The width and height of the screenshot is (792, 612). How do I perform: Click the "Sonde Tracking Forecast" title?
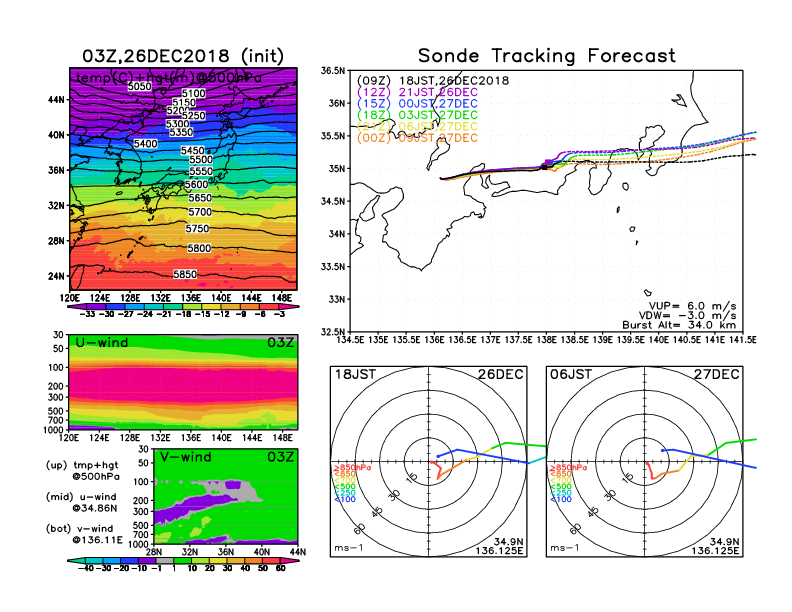coord(547,56)
